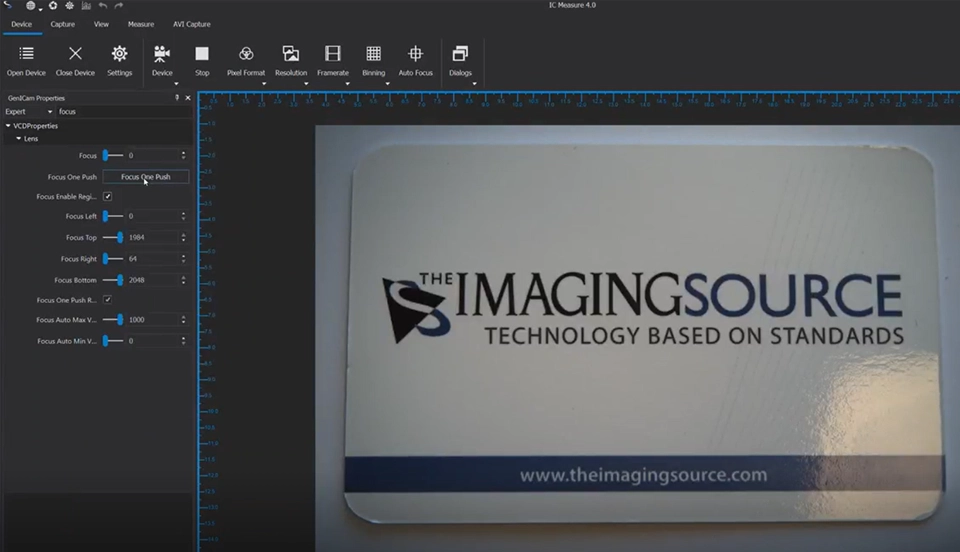Screen dimensions: 960x552
Task: Collapse the VCDProperties tree node
Action: [x=9, y=126]
